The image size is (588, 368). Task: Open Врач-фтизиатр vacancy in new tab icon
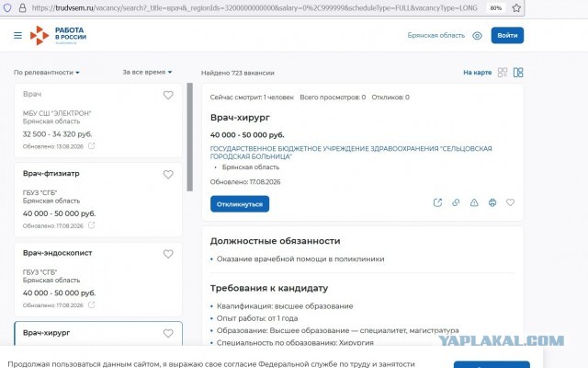click(x=92, y=225)
